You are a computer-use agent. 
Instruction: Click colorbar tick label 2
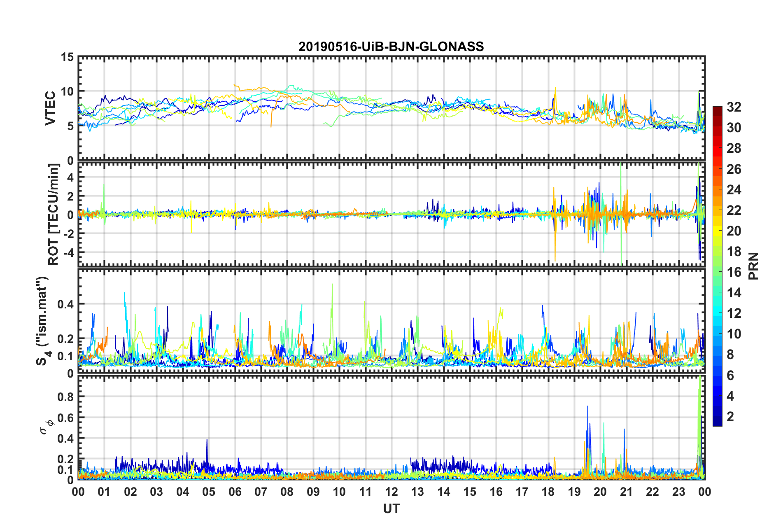pos(730,417)
